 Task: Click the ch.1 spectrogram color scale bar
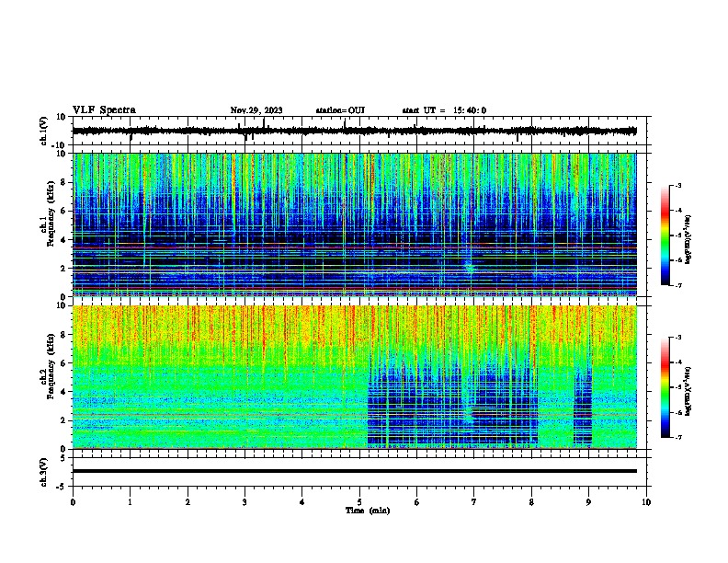click(665, 236)
